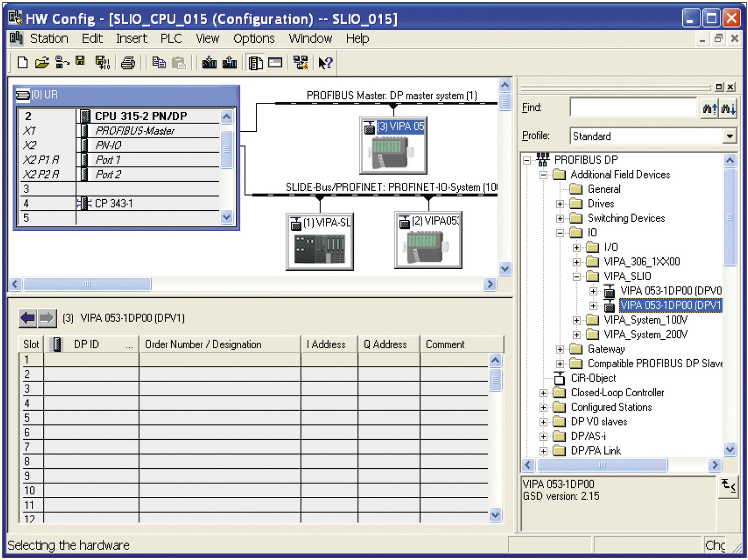The width and height of the screenshot is (748, 560).
Task: Click the Print toolbar icon
Action: point(128,63)
